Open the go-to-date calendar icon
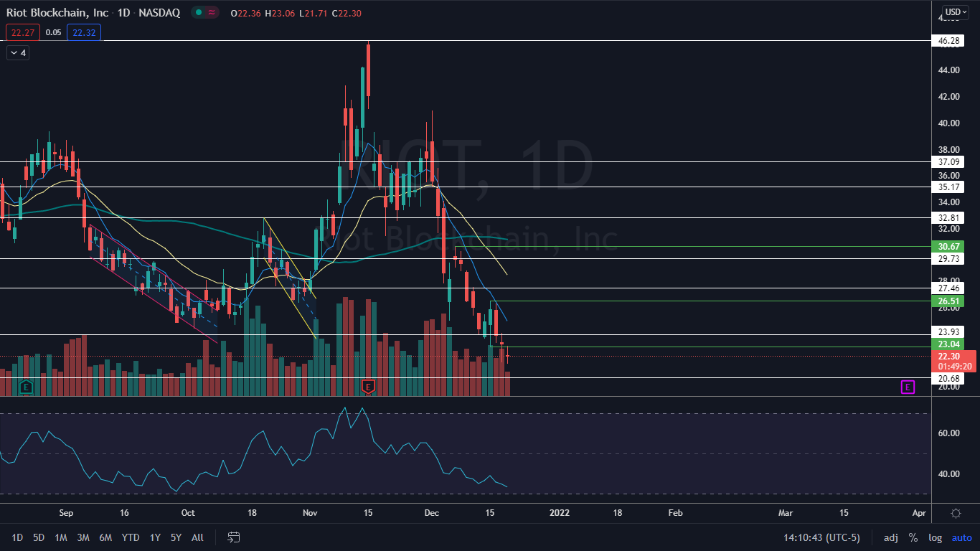Viewport: 980px width, 551px height. (x=234, y=537)
